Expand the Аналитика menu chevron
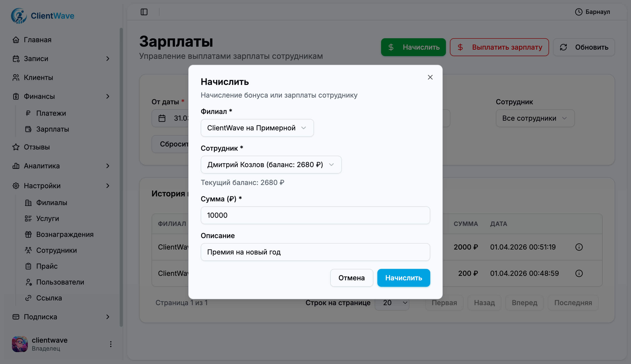This screenshot has width=631, height=364. click(x=108, y=166)
